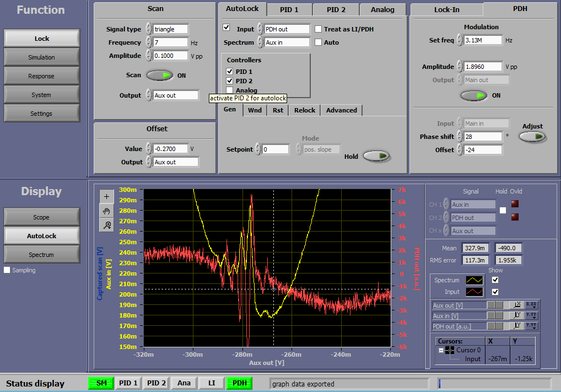The image size is (561, 392).
Task: Click the Spectrum yellow plot style icon
Action: pos(474,280)
